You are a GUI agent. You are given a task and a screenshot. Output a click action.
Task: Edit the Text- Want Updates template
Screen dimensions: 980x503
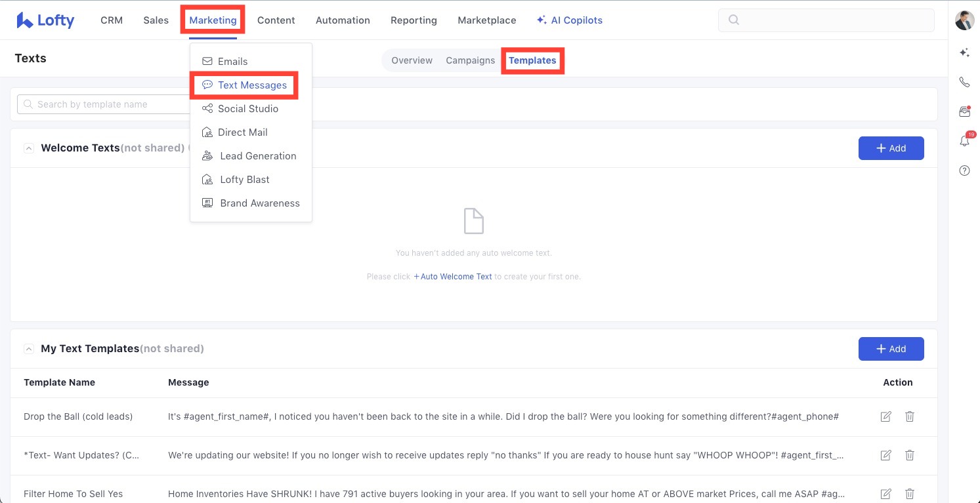click(885, 455)
